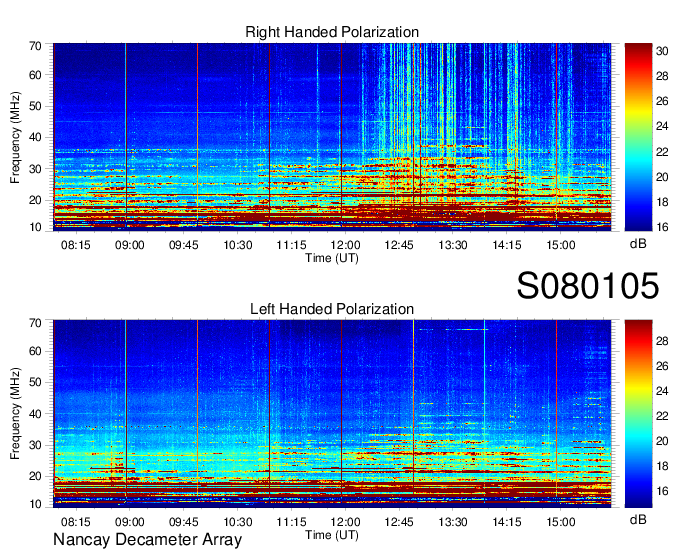Image resolution: width=680 pixels, height=552 pixels.
Task: Click the 12:45 tick under the Right Handed plot
Action: [x=399, y=245]
